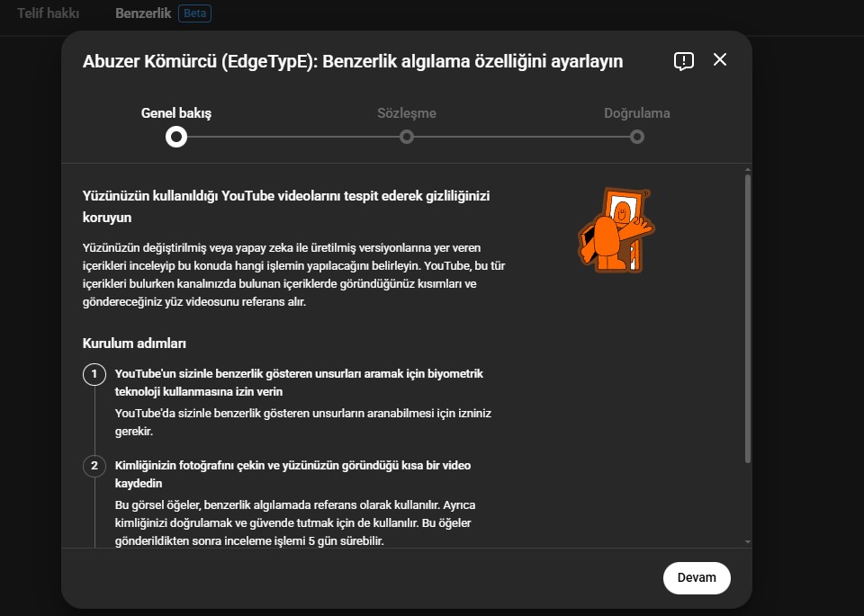This screenshot has height=616, width=864.
Task: Click the numbered circle for setup step 2
Action: [x=94, y=467]
